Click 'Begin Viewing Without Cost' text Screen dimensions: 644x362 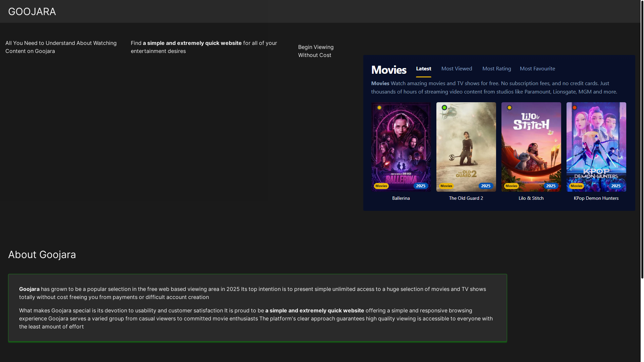[316, 51]
